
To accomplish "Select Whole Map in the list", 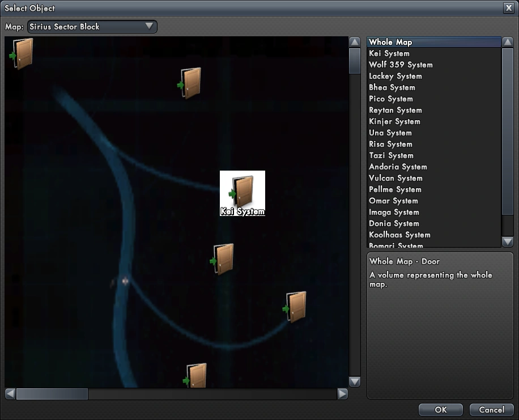I will (434, 42).
